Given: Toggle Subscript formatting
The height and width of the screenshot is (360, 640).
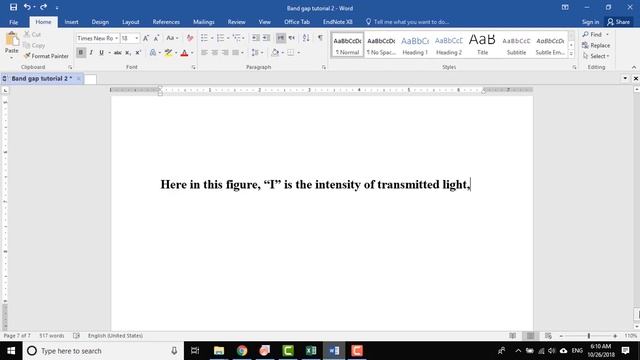Looking at the screenshot, I should click(128, 53).
